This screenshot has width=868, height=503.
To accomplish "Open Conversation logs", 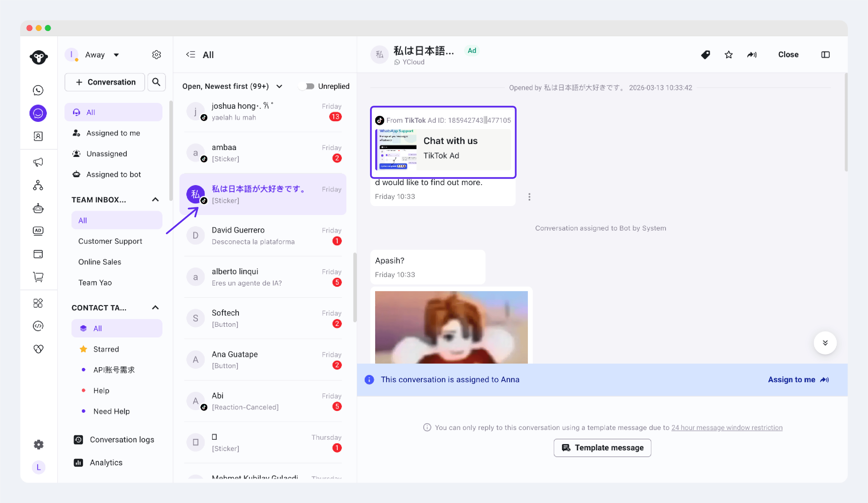I will pos(114,440).
